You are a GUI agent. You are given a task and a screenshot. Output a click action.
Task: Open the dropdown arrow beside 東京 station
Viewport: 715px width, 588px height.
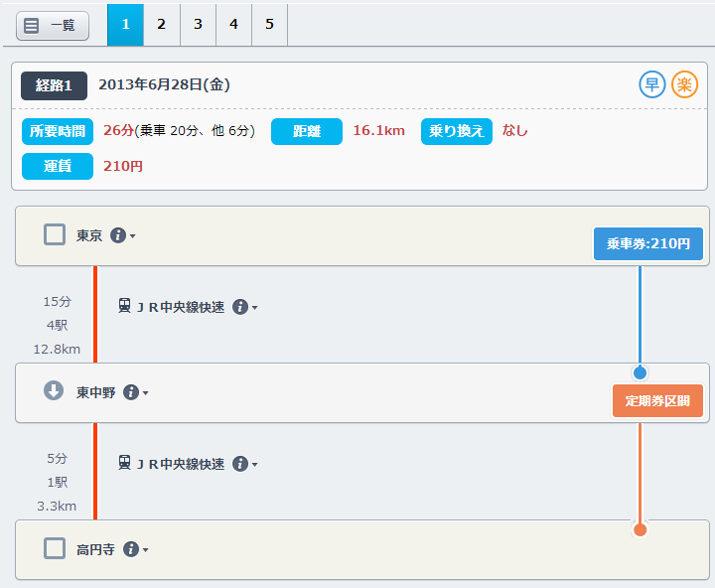point(132,236)
